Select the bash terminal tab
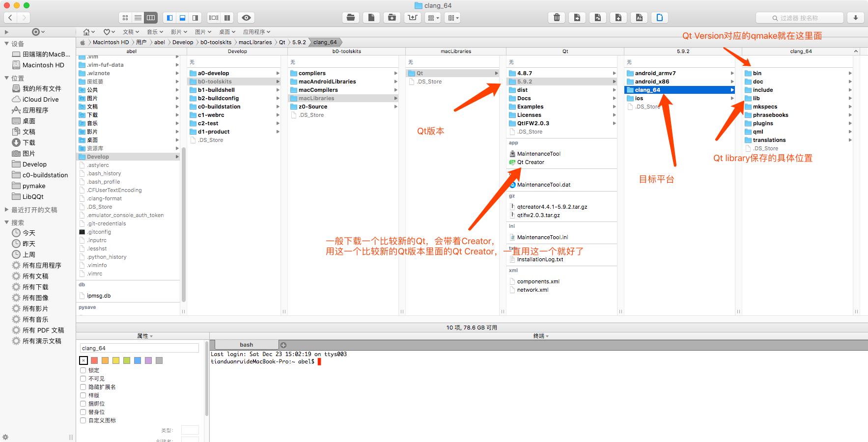The width and height of the screenshot is (868, 442). coord(247,345)
